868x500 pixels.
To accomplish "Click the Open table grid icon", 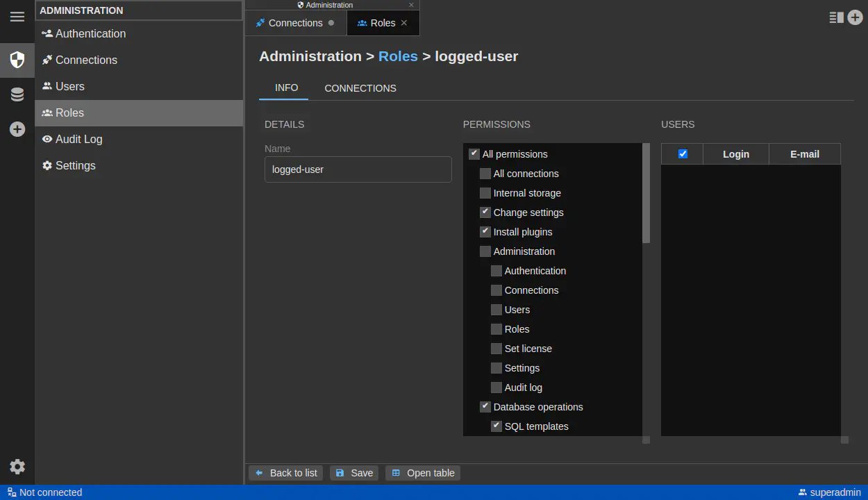I will (396, 473).
